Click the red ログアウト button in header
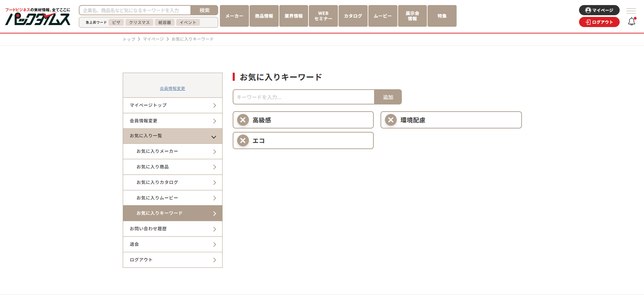 pyautogui.click(x=599, y=22)
